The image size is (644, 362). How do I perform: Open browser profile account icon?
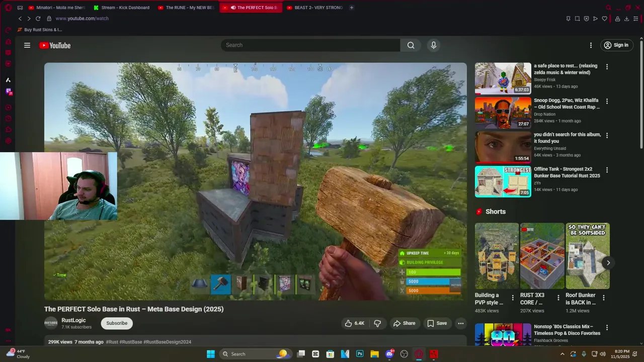coord(617,19)
